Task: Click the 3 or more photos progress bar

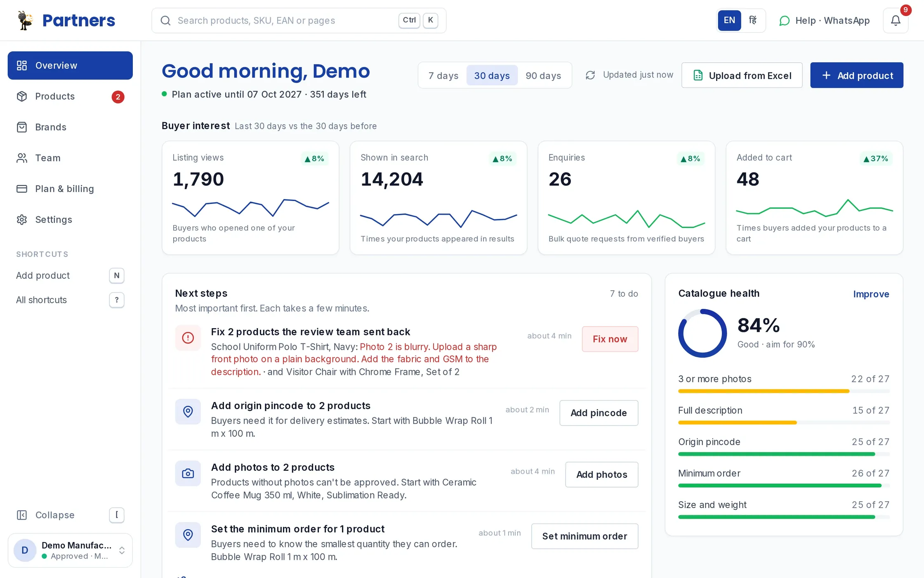Action: [x=784, y=391]
